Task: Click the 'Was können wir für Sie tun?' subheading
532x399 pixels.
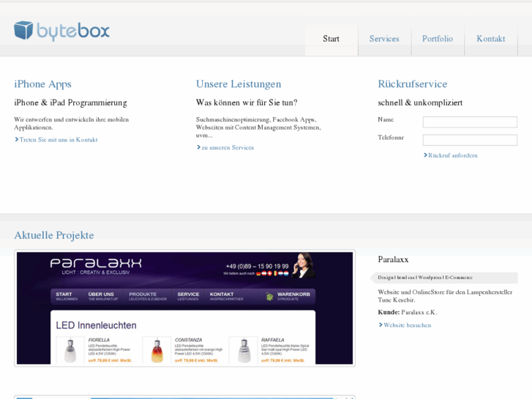Action: (x=247, y=102)
